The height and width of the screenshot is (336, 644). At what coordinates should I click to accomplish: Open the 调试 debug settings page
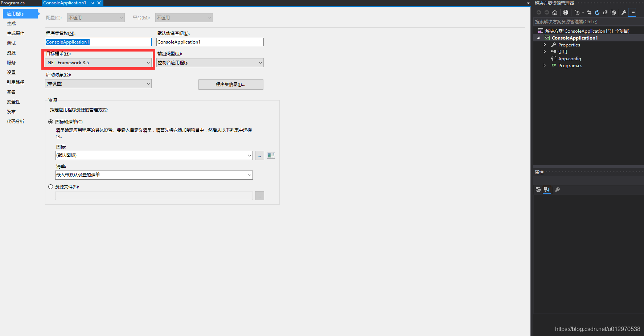[11, 43]
